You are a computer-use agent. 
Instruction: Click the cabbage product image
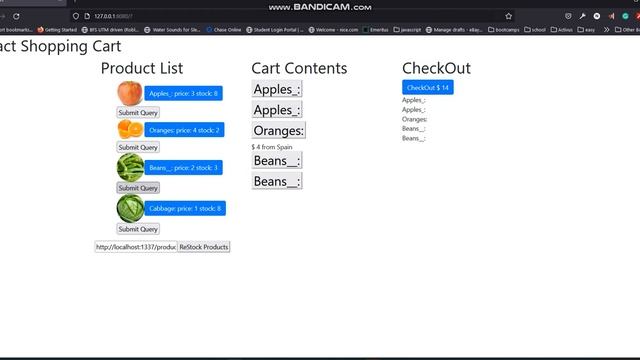click(130, 209)
